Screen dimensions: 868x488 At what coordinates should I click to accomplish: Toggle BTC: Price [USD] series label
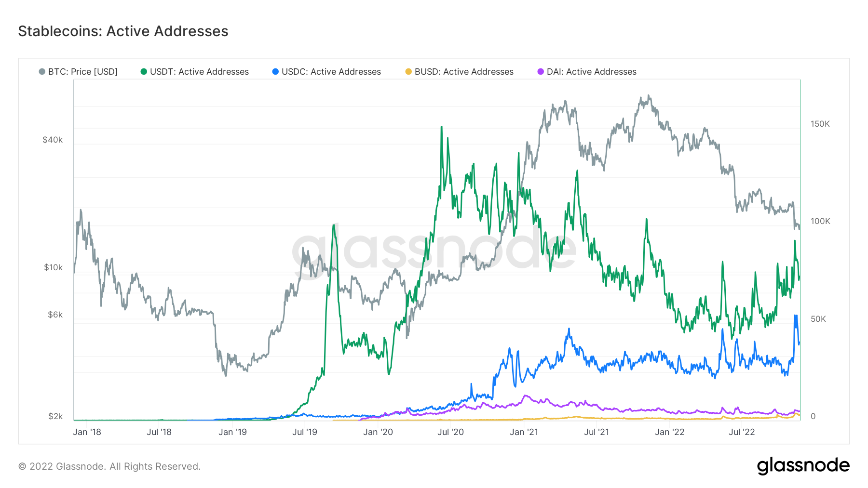83,72
